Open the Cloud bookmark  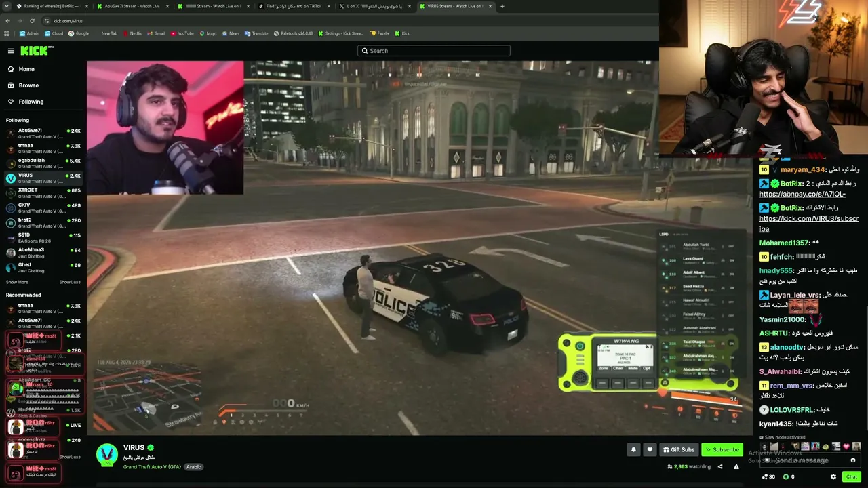click(54, 33)
